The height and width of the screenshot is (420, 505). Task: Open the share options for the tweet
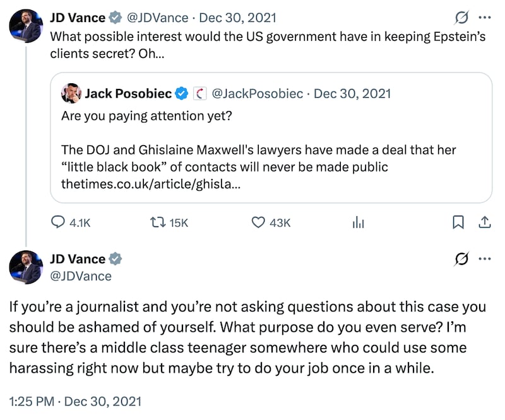click(x=485, y=222)
